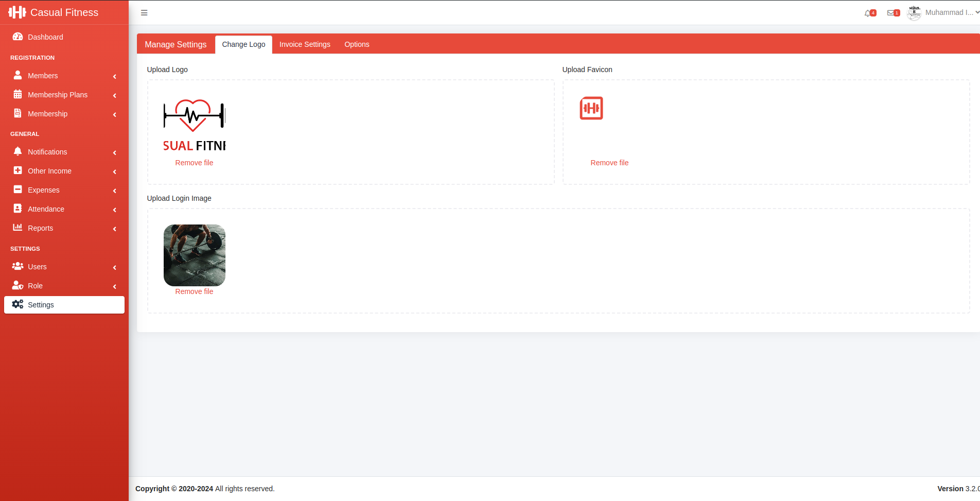Remove the uploaded login image file

tap(194, 291)
